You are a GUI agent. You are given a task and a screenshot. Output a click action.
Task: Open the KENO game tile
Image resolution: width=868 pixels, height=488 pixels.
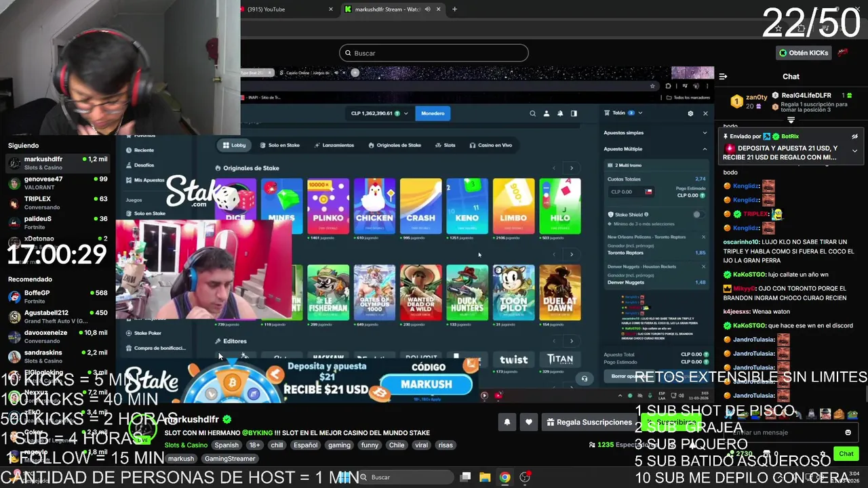click(467, 206)
